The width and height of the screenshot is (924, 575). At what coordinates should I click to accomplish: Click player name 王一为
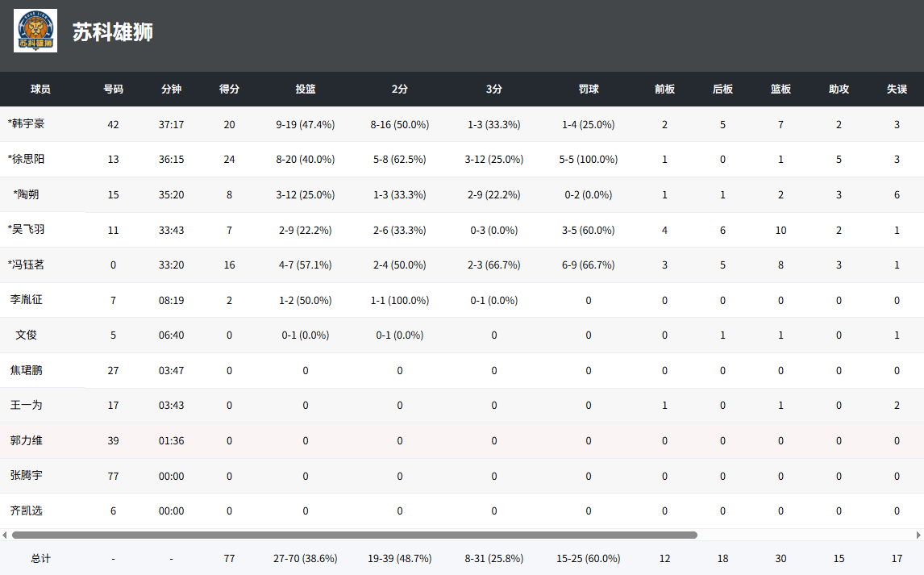click(26, 405)
